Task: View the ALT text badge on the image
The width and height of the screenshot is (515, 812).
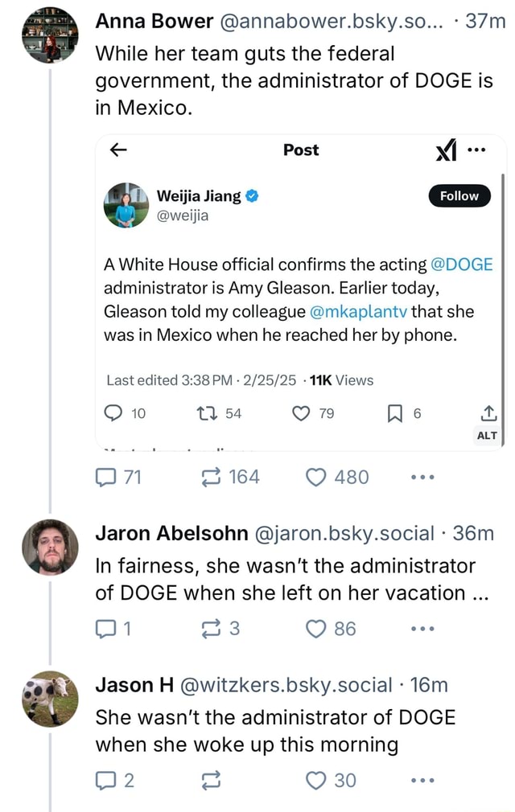Action: 488,435
